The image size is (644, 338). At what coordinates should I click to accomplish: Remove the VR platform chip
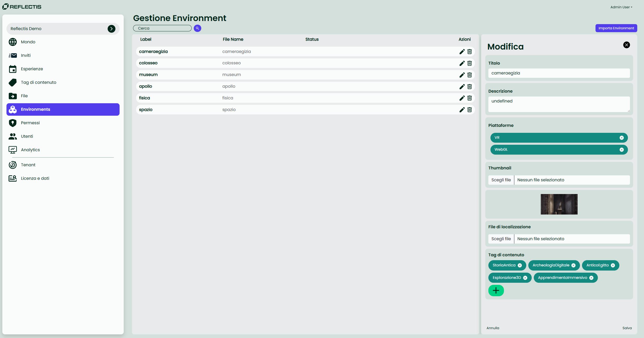coord(621,138)
